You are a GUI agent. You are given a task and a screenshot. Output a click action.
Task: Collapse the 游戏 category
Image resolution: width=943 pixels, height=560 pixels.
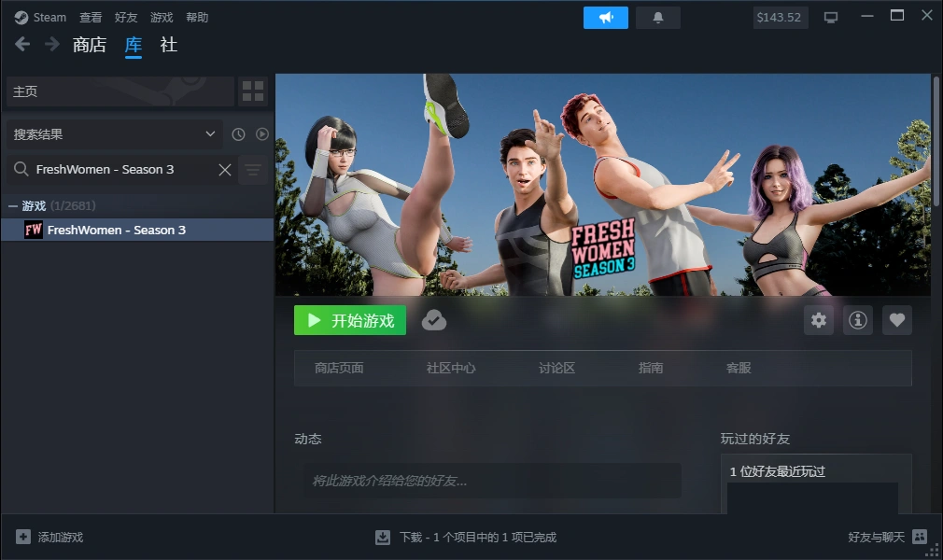tap(13, 205)
